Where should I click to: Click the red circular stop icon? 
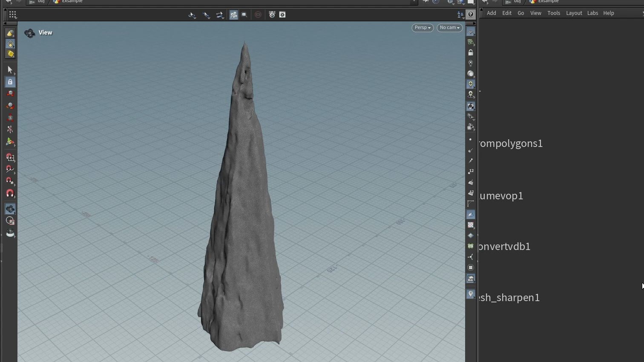(258, 15)
